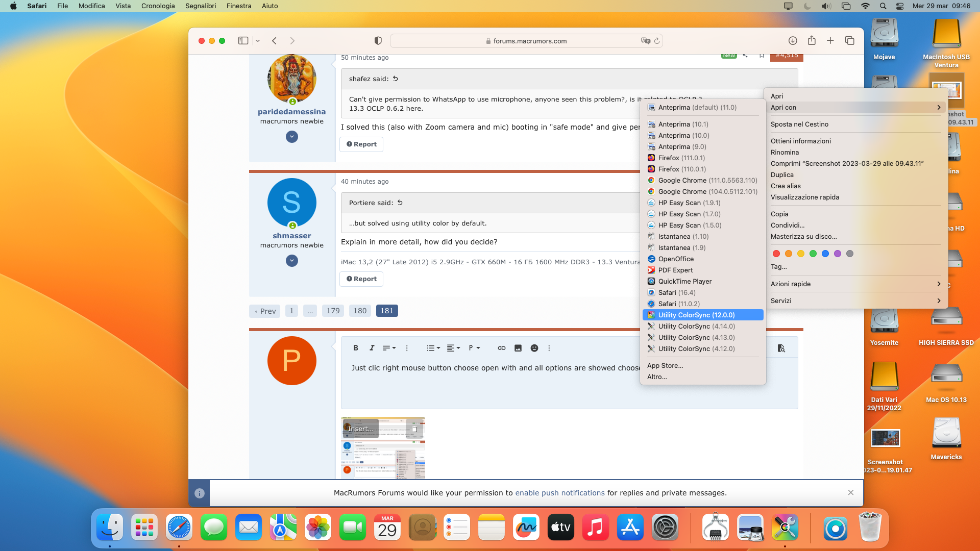Toggle bold formatting in reply editor

pos(356,348)
